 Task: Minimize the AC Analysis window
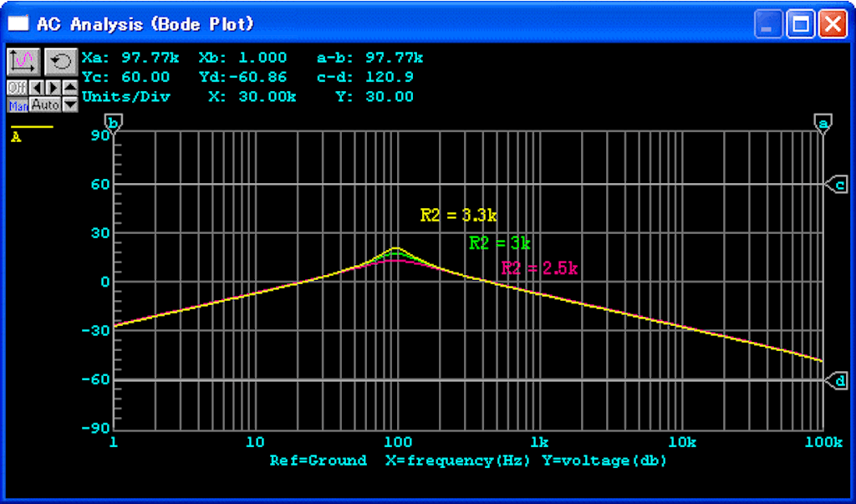point(769,24)
